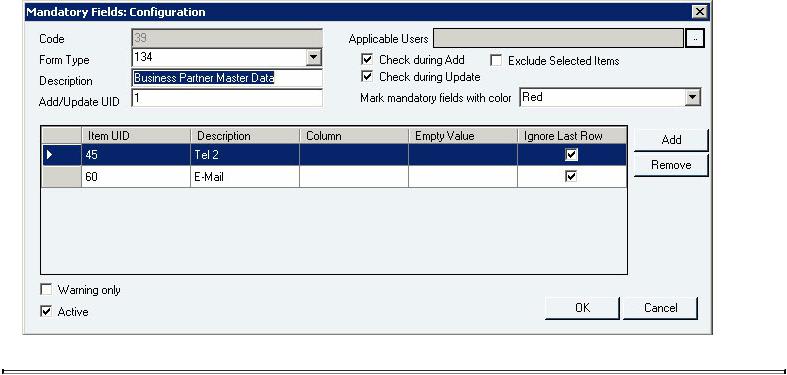Viewport: 787px width, 375px height.
Task: Click the Ignore Last Row column header
Action: tap(572, 136)
